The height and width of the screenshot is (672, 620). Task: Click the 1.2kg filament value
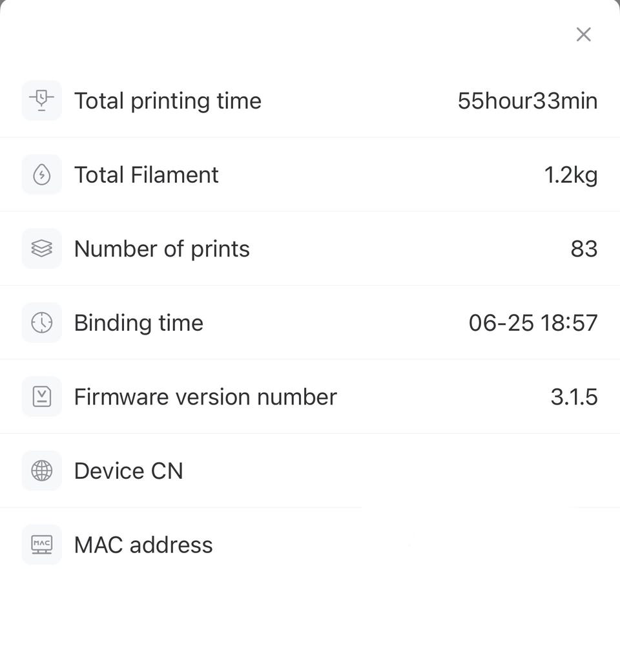click(x=570, y=175)
